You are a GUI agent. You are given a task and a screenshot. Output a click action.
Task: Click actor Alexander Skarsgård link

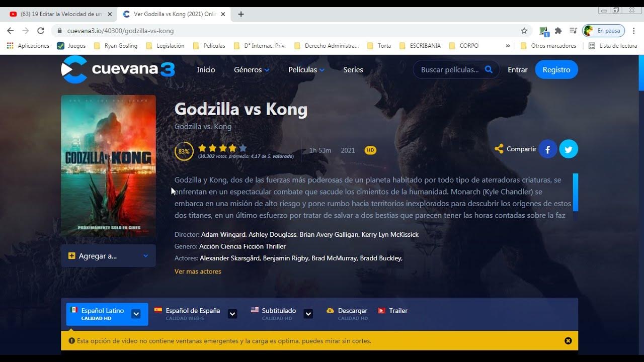click(230, 258)
